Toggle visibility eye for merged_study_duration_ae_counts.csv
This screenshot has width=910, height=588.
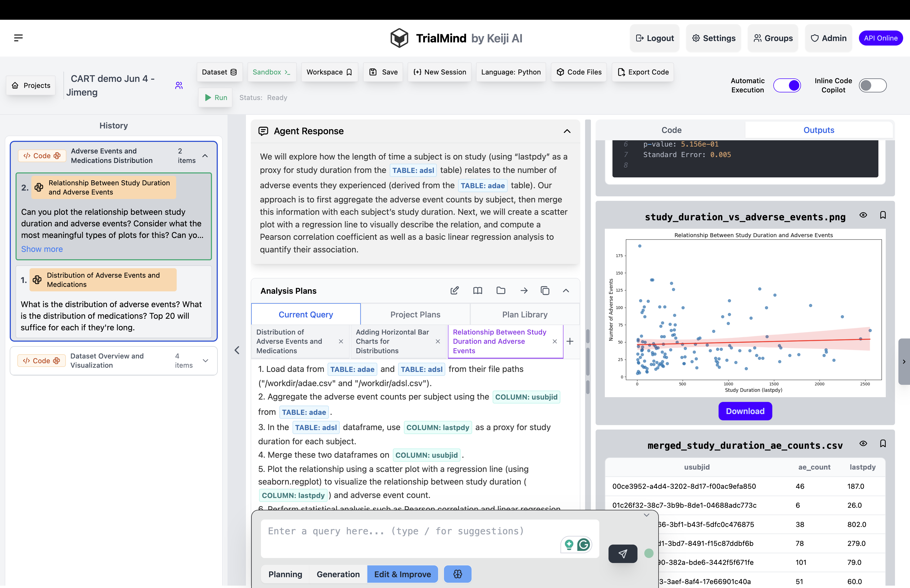pyautogui.click(x=863, y=443)
